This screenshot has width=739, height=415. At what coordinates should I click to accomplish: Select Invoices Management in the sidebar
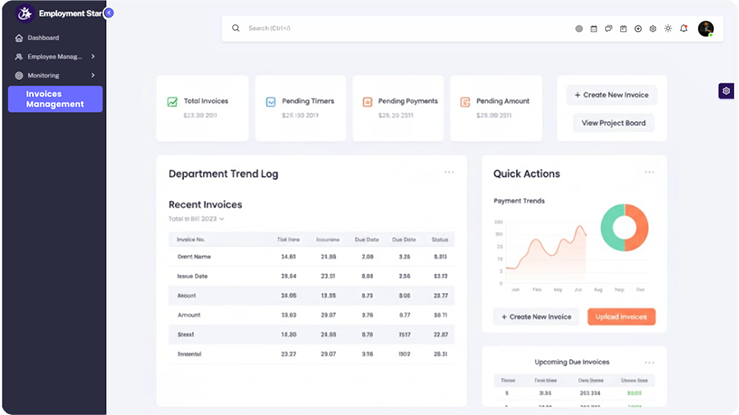coord(55,99)
